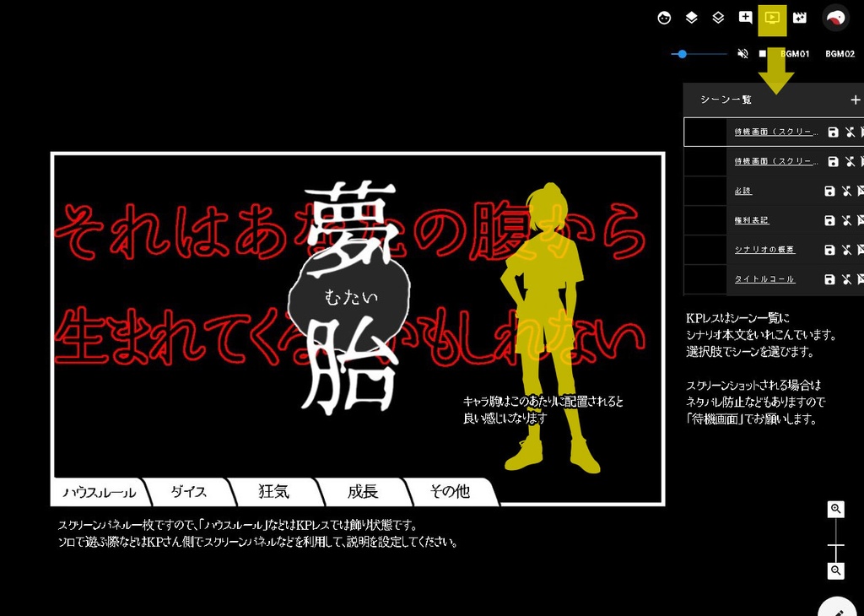Select the BGM01 track label
The width and height of the screenshot is (864, 616).
(795, 53)
